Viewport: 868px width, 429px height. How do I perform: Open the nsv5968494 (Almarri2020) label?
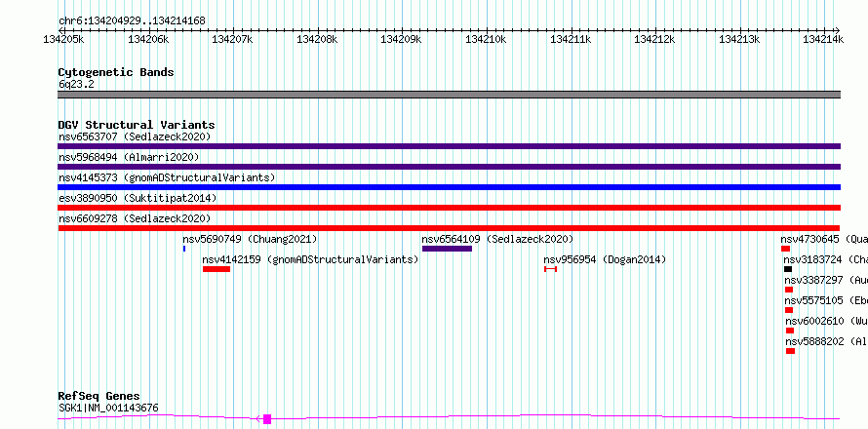pos(129,157)
